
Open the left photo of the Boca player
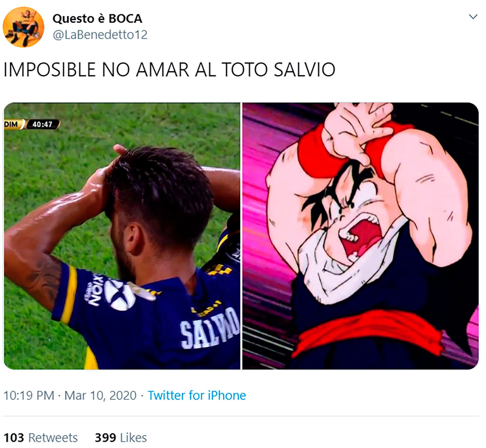[x=122, y=236]
